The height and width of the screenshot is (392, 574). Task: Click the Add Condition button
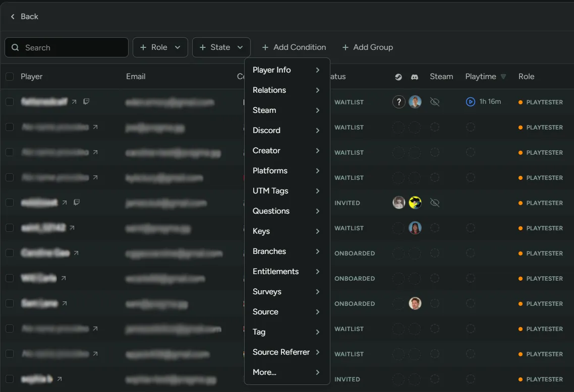click(x=294, y=47)
